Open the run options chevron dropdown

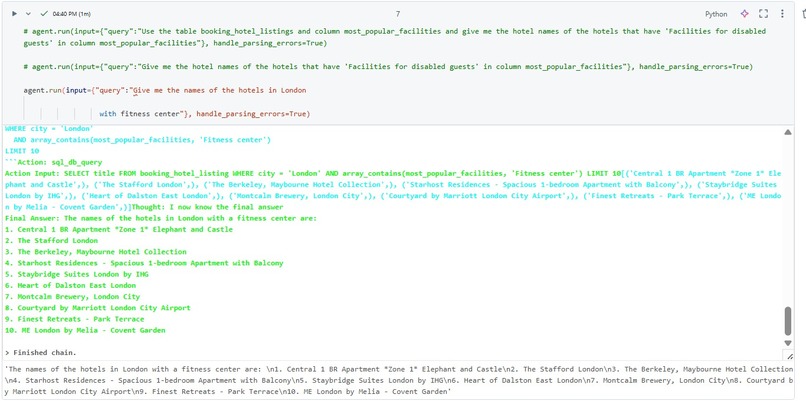coord(28,14)
